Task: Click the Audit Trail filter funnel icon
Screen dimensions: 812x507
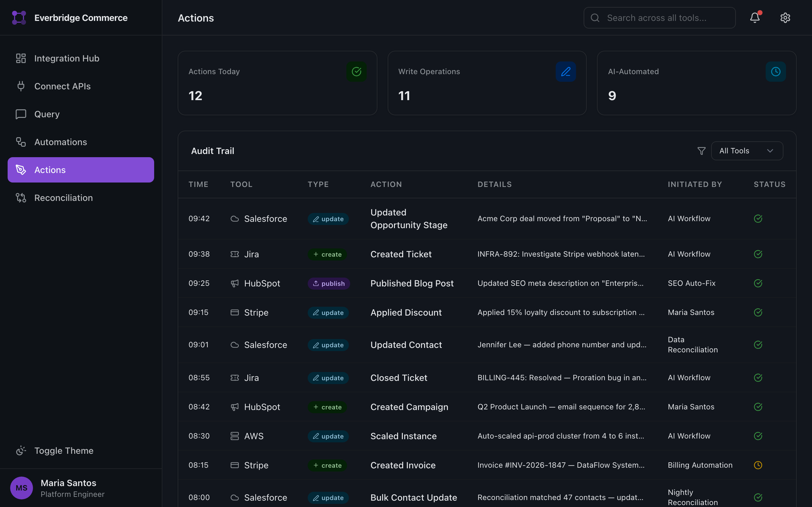Action: click(701, 151)
